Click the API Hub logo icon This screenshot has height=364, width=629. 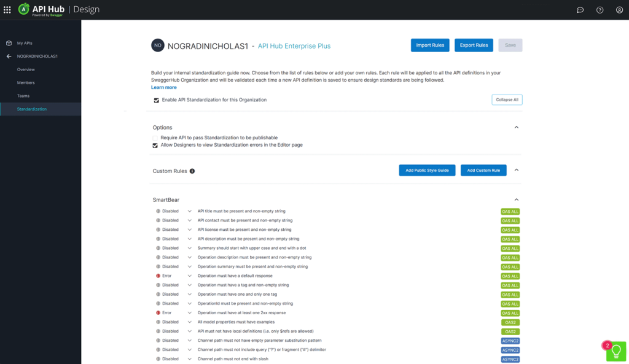(x=24, y=9)
